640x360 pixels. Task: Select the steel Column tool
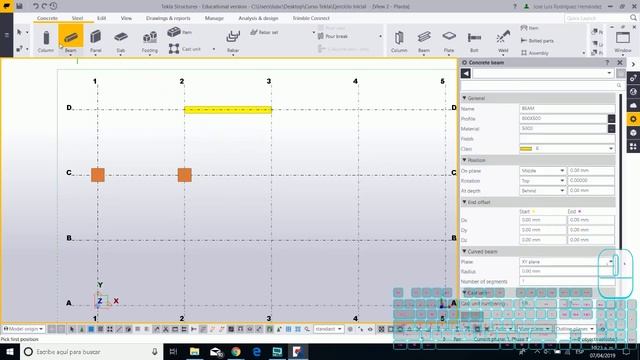pyautogui.click(x=399, y=40)
